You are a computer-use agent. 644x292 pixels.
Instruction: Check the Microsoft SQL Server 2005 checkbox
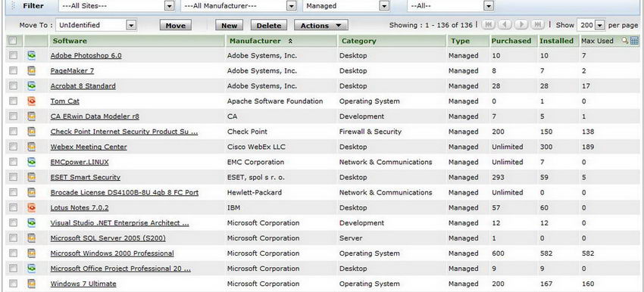pos(13,238)
